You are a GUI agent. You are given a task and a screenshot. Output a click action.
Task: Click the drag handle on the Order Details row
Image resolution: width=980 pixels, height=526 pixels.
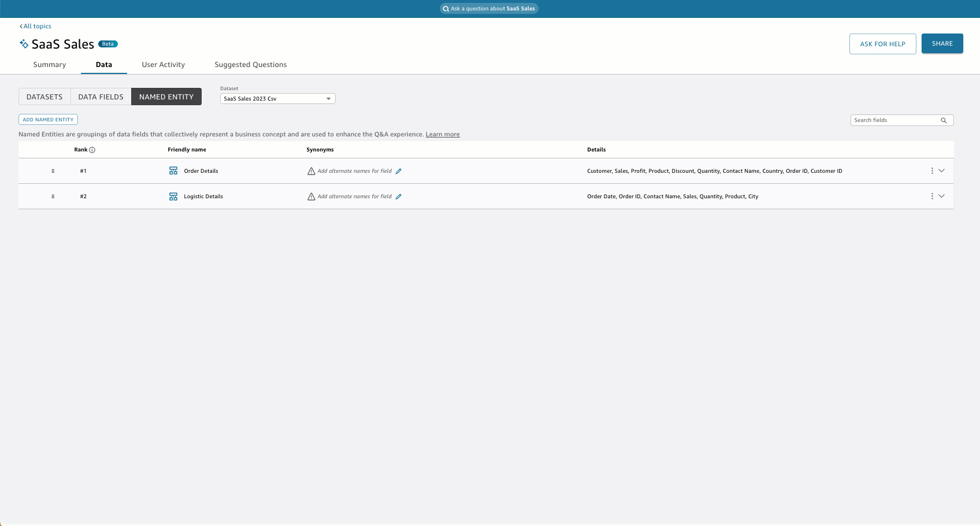coord(53,171)
